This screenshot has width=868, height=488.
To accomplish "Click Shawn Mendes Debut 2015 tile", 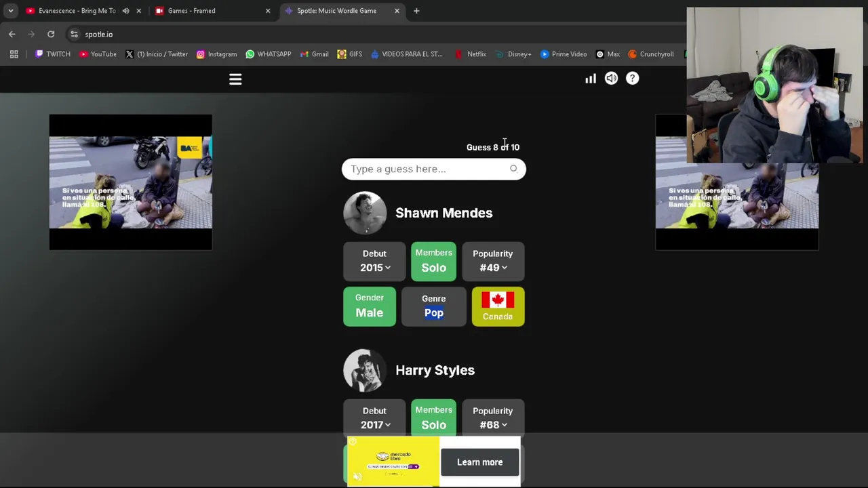I will 374,260.
